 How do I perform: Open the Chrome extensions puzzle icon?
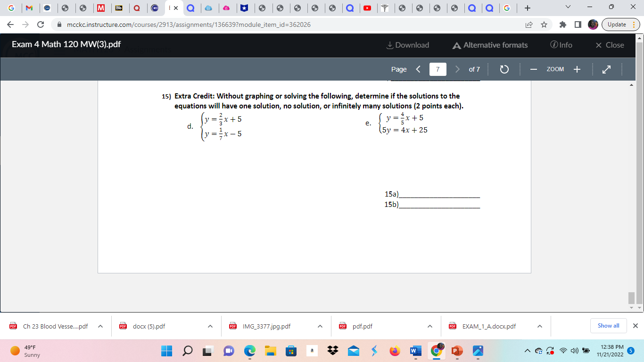563,25
